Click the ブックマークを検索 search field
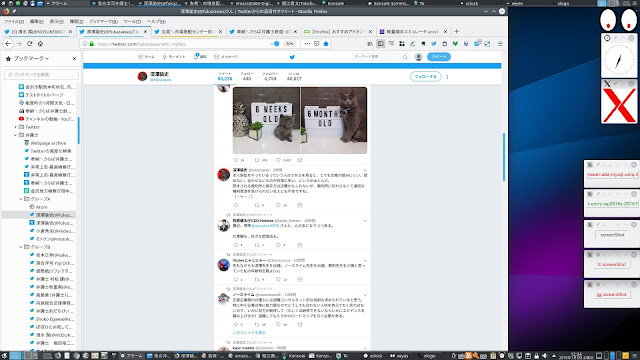This screenshot has height=360, width=640. pos(41,75)
